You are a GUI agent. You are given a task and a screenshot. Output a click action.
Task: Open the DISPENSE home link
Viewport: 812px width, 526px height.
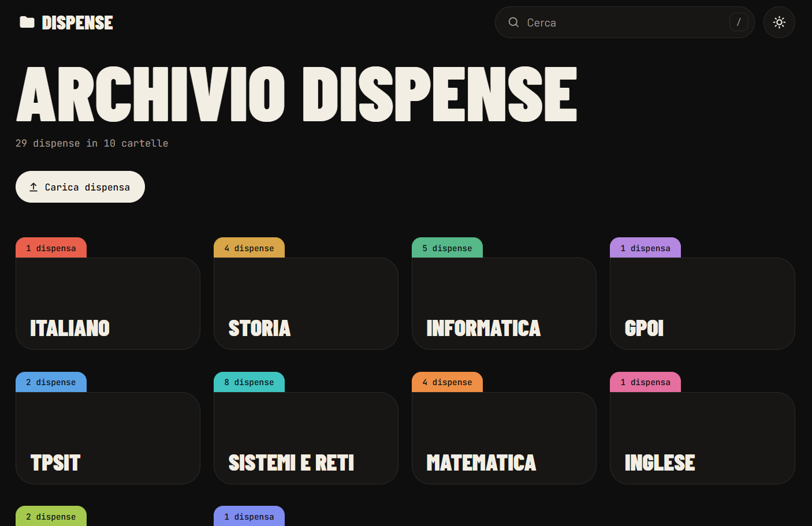pos(66,23)
